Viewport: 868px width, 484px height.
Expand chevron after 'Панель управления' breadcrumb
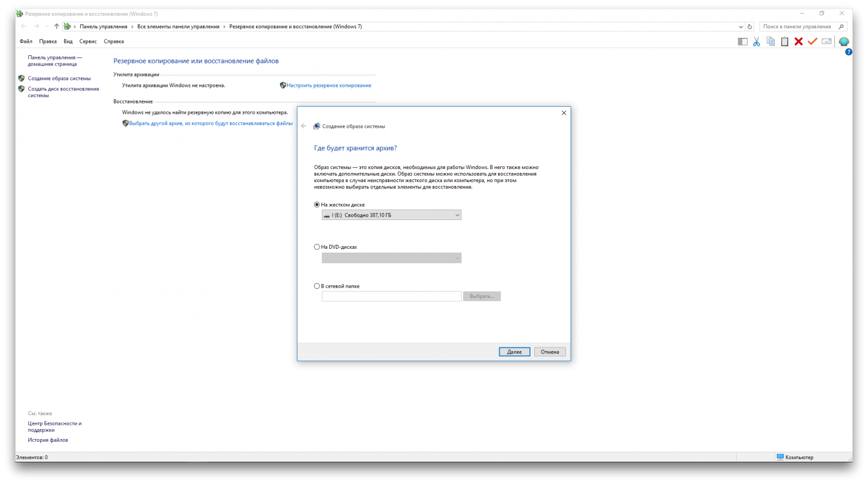pyautogui.click(x=132, y=27)
